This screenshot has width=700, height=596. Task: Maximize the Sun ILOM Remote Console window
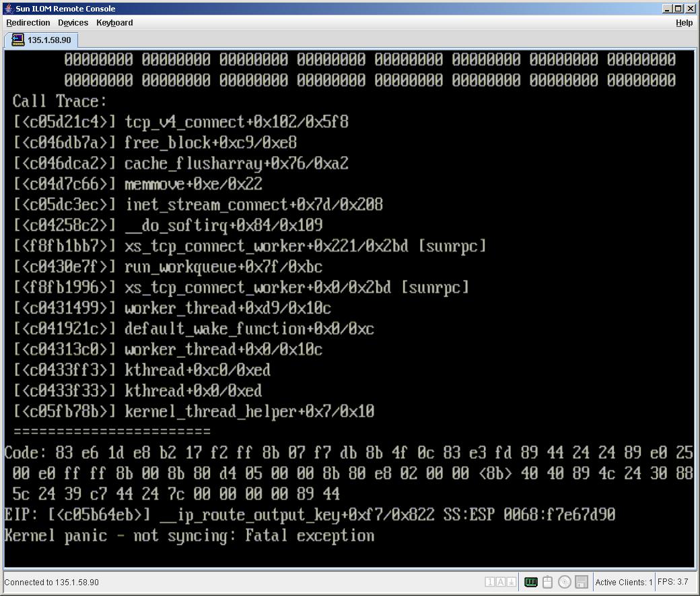click(x=679, y=9)
